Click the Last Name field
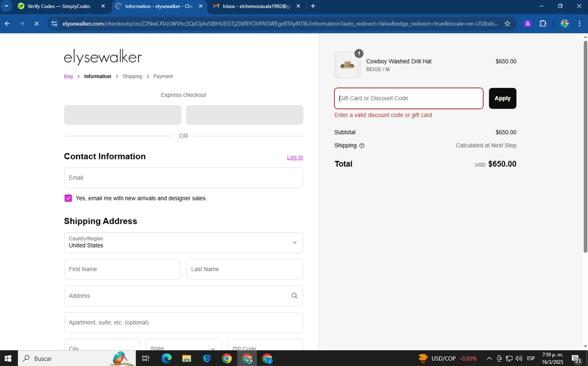This screenshot has height=366, width=588. [x=245, y=269]
